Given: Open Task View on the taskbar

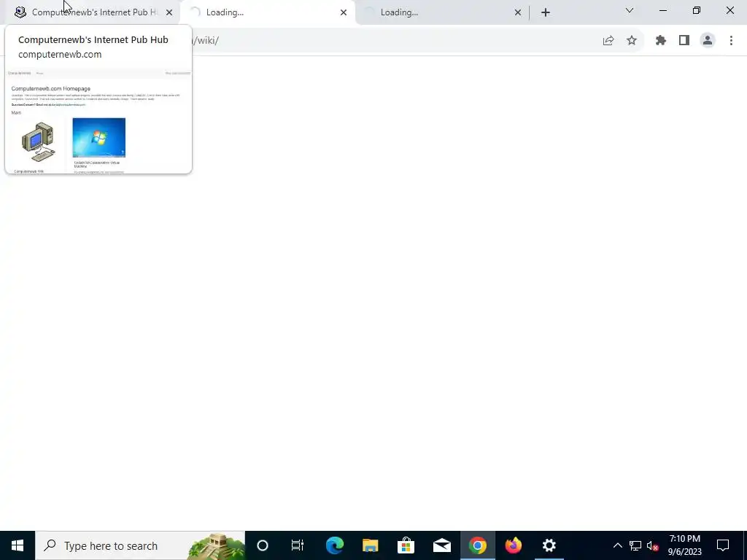Looking at the screenshot, I should click(298, 545).
